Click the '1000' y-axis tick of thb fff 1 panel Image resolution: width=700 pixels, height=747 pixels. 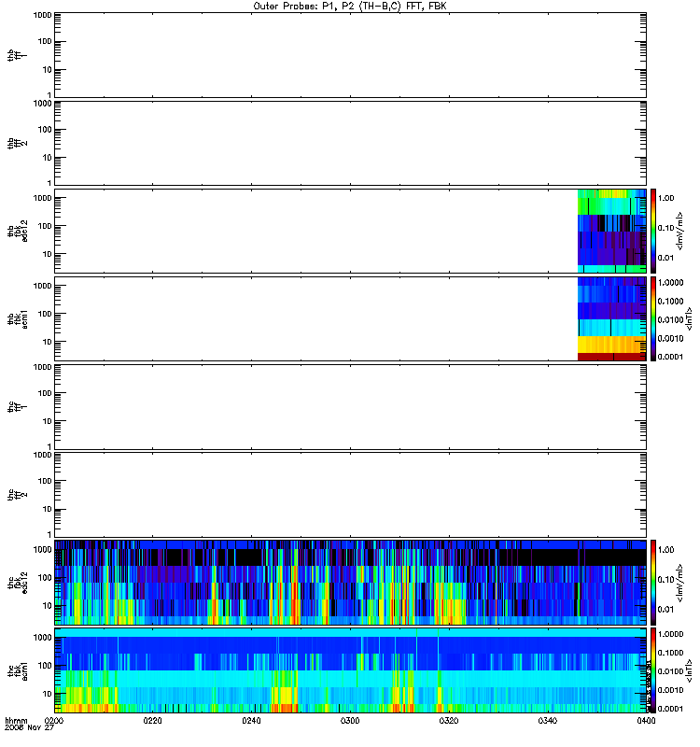[42, 15]
